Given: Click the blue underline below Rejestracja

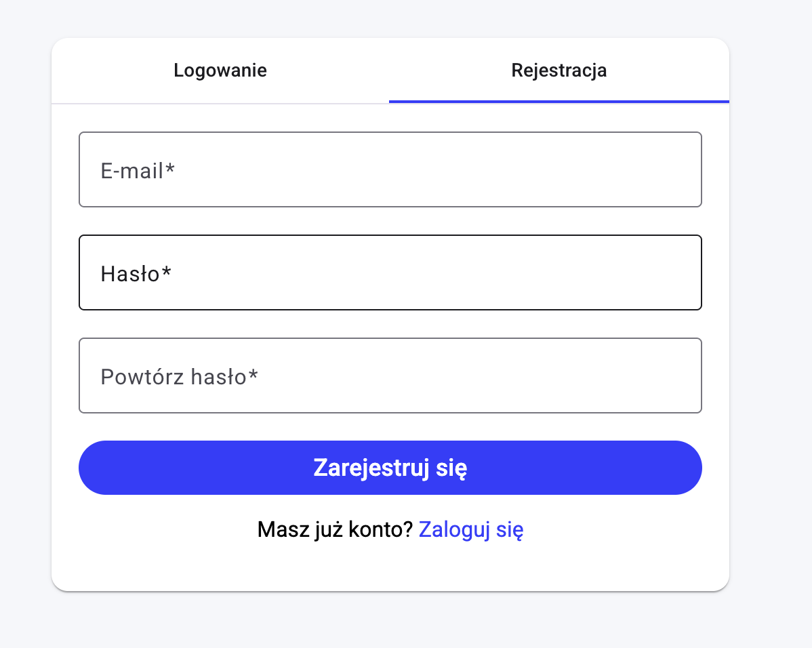Looking at the screenshot, I should click(559, 100).
